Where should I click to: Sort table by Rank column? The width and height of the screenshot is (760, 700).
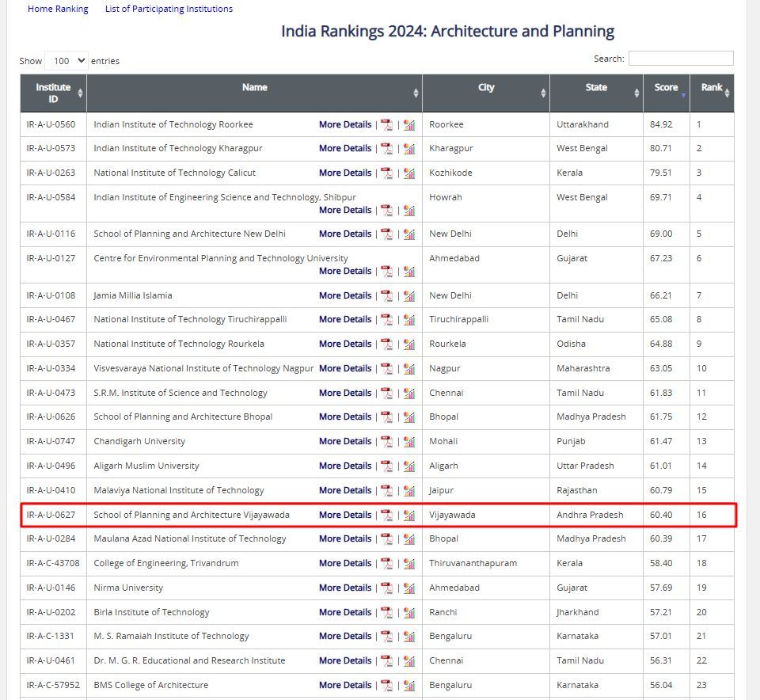(x=712, y=93)
